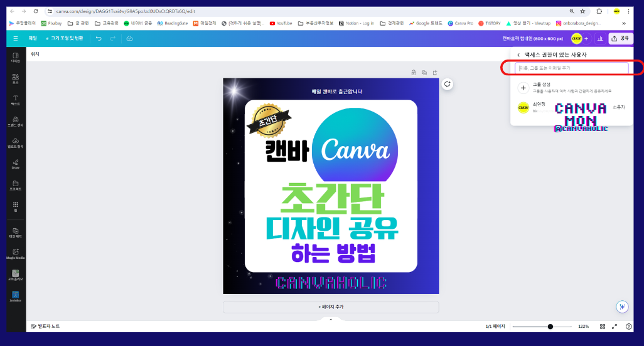
Task: Click the comment refresh bubble beside canvas
Action: pos(448,84)
